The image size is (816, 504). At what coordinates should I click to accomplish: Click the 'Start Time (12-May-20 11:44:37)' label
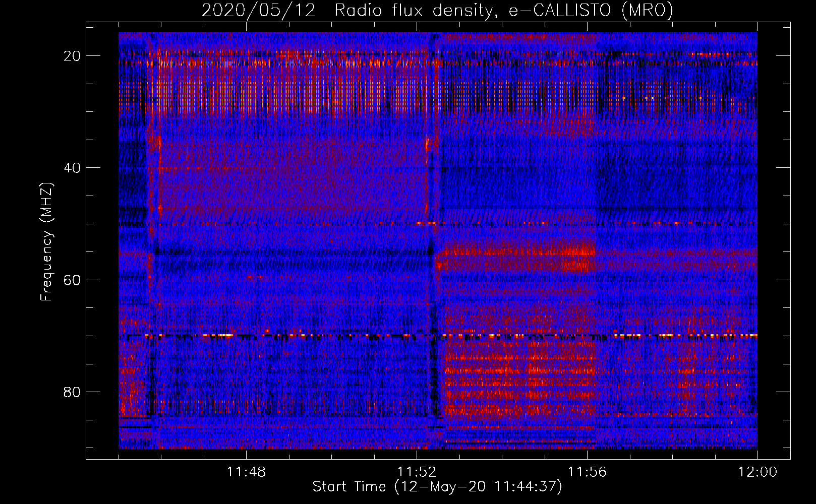(437, 487)
